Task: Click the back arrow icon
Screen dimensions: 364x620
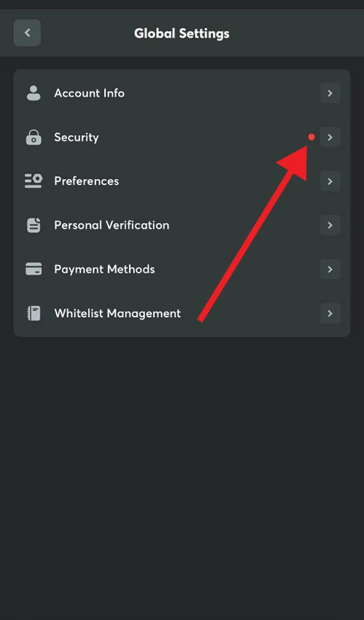Action: tap(27, 33)
